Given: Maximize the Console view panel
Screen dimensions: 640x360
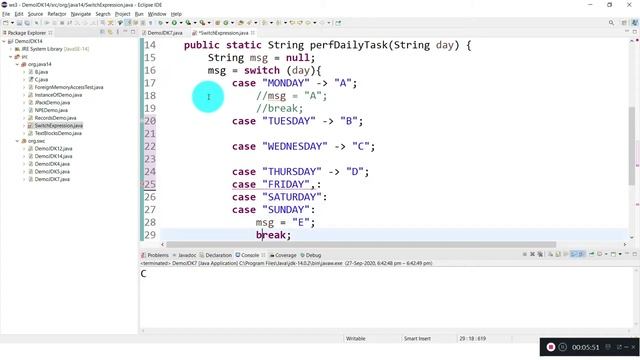Looking at the screenshot, I should tap(635, 254).
